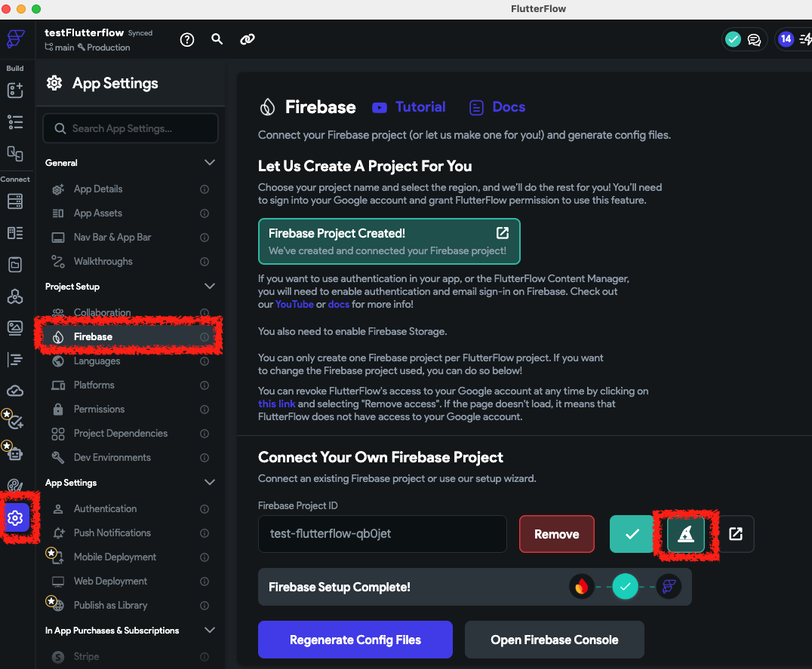The width and height of the screenshot is (812, 669).
Task: Click info icon next to App Details
Action: coord(205,189)
